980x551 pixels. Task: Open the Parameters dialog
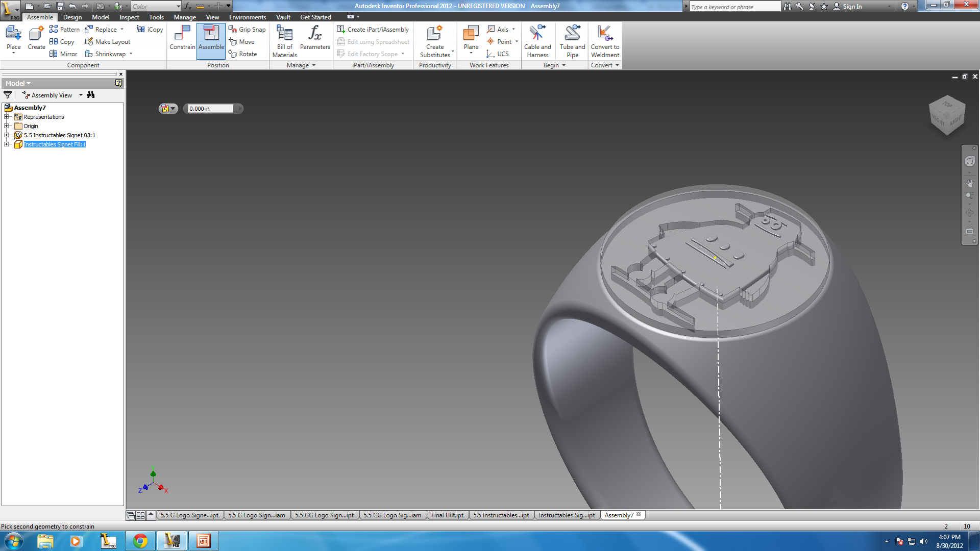click(315, 39)
